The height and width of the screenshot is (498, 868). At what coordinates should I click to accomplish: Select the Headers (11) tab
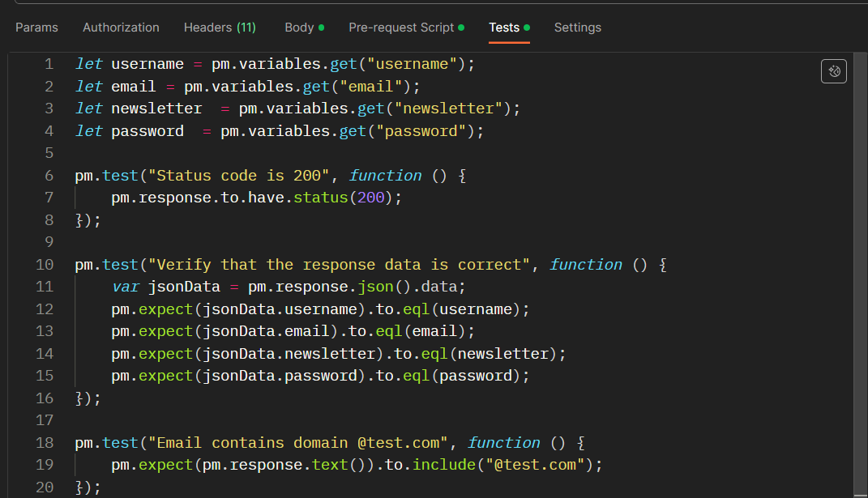click(220, 28)
